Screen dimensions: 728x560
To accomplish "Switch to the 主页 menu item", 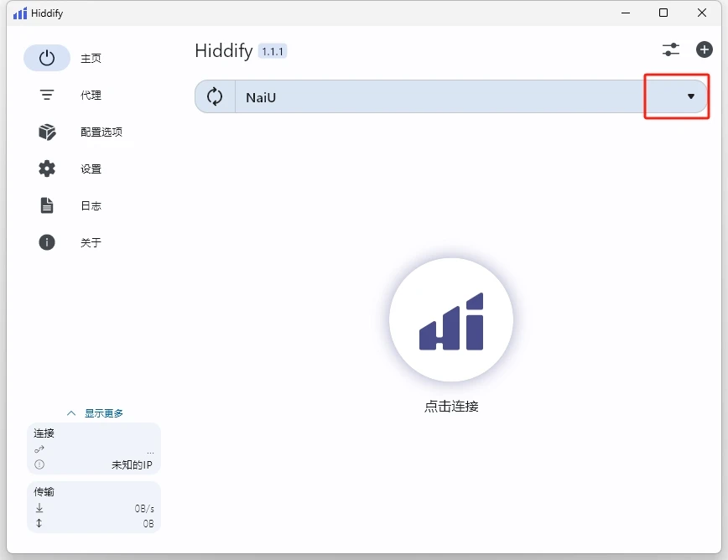I will click(x=91, y=58).
